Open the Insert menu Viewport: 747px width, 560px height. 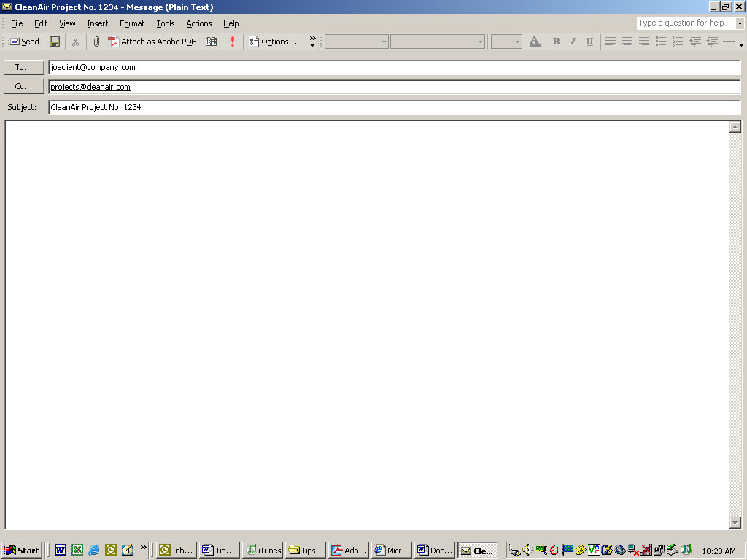point(97,23)
